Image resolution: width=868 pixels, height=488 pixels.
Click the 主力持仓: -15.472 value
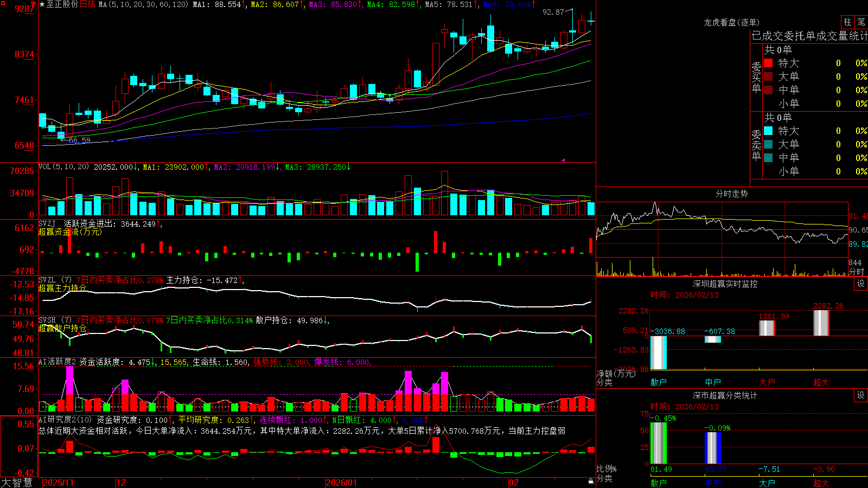pos(205,280)
